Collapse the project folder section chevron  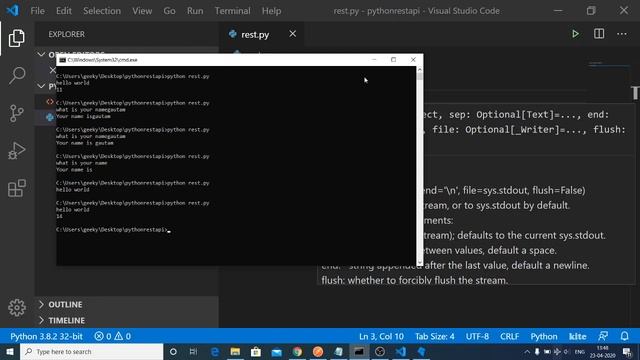pyautogui.click(x=41, y=86)
